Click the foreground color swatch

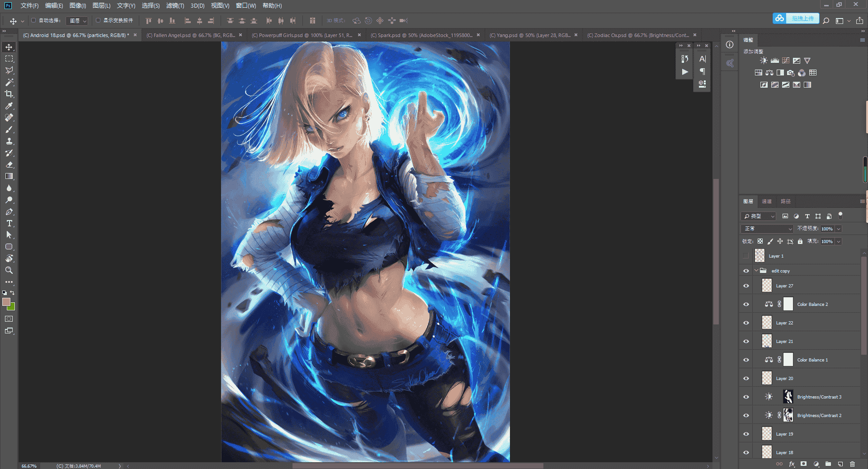(x=6, y=302)
